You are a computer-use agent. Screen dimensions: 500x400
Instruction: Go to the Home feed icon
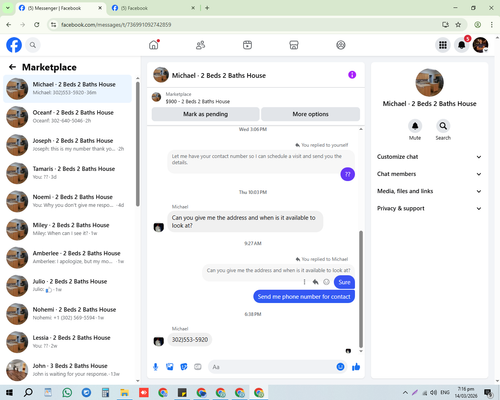point(154,45)
